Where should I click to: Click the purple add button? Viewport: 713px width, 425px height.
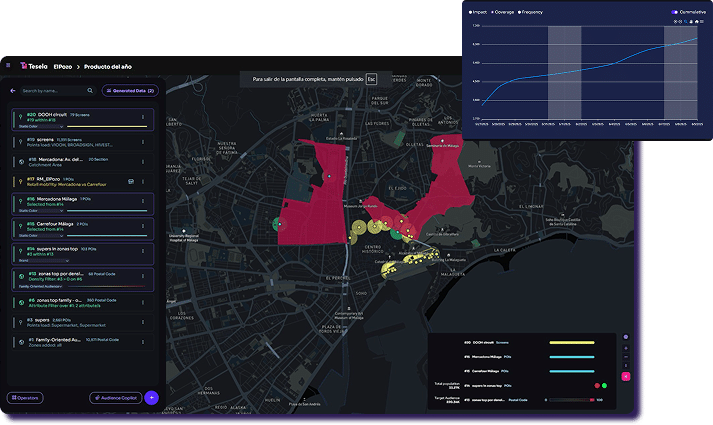pos(152,397)
